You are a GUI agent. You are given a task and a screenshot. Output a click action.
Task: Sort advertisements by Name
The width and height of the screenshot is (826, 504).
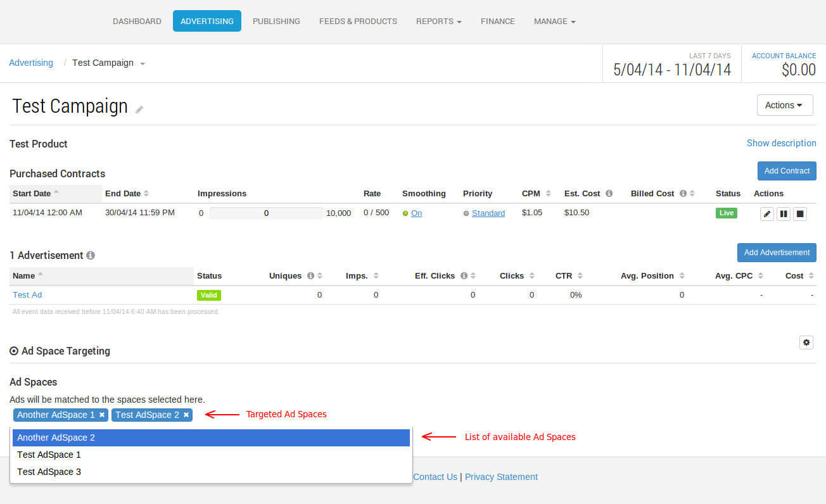(x=101, y=275)
